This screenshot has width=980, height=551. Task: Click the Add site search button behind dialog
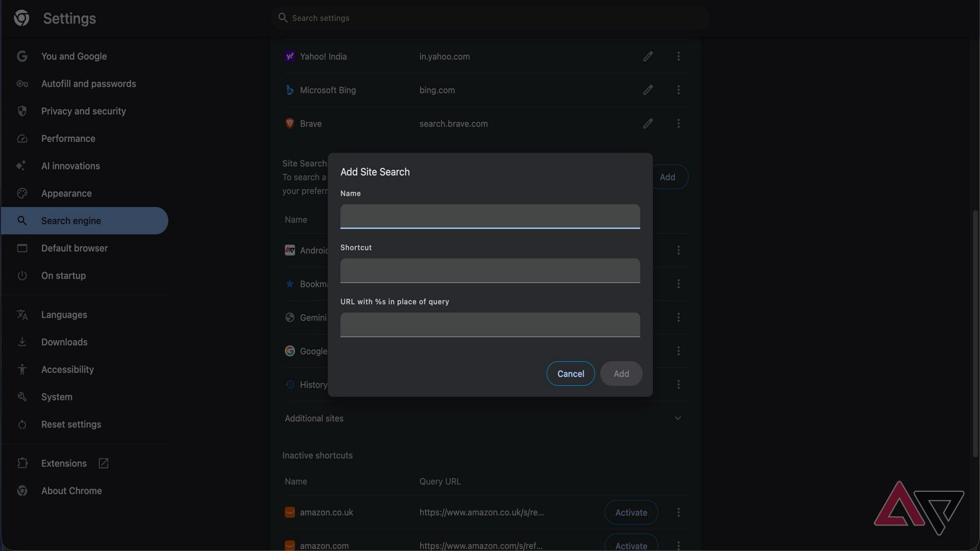tap(670, 177)
